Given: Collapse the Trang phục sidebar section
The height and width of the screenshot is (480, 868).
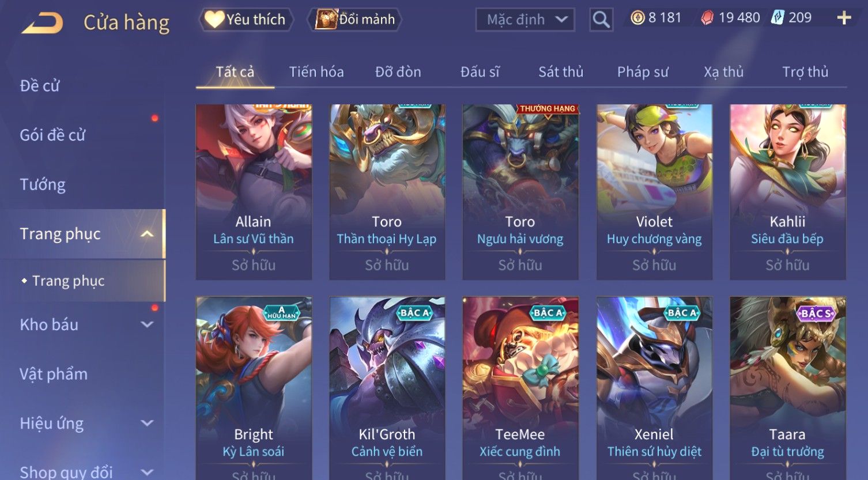Looking at the screenshot, I should [148, 233].
